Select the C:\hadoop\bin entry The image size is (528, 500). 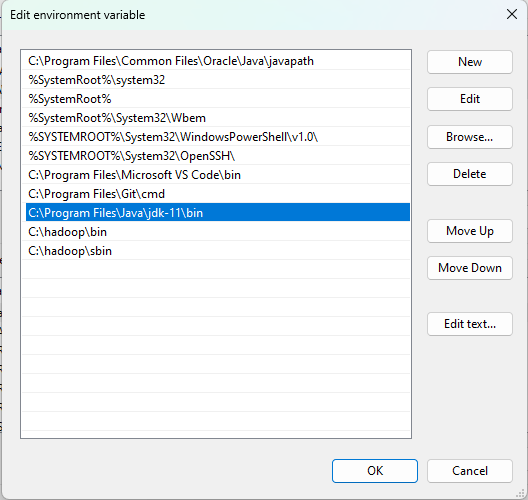pos(218,232)
